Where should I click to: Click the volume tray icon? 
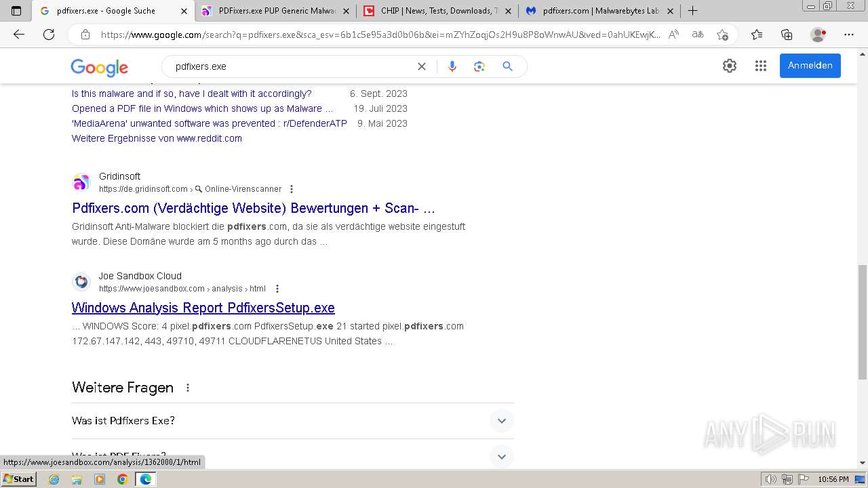(771, 479)
